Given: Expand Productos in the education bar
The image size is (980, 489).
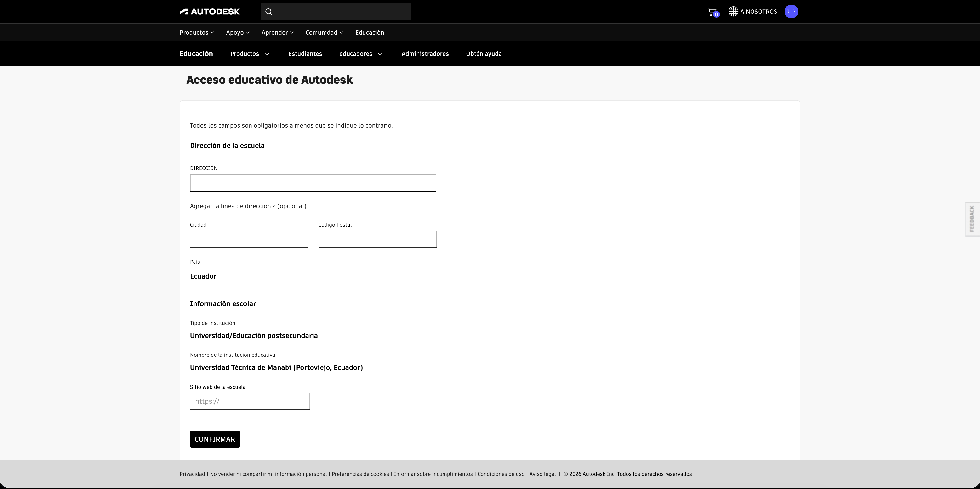Looking at the screenshot, I should [250, 54].
